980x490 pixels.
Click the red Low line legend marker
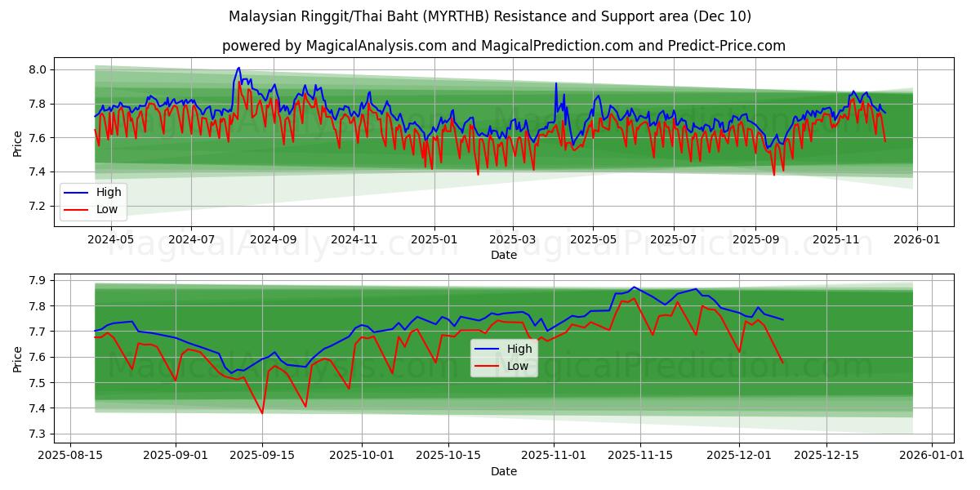tap(78, 209)
